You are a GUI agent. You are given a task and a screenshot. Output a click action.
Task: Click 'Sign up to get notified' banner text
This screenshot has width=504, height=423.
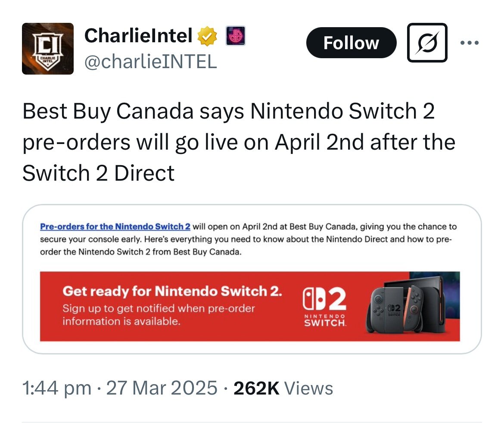pyautogui.click(x=159, y=315)
